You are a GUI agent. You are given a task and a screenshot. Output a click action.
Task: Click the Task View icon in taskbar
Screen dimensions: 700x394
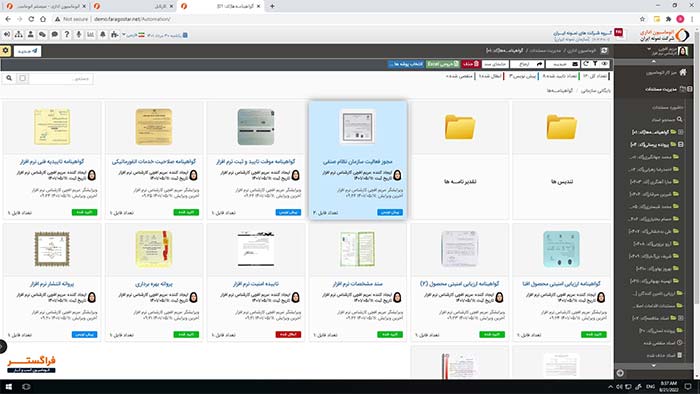pyautogui.click(x=26, y=386)
